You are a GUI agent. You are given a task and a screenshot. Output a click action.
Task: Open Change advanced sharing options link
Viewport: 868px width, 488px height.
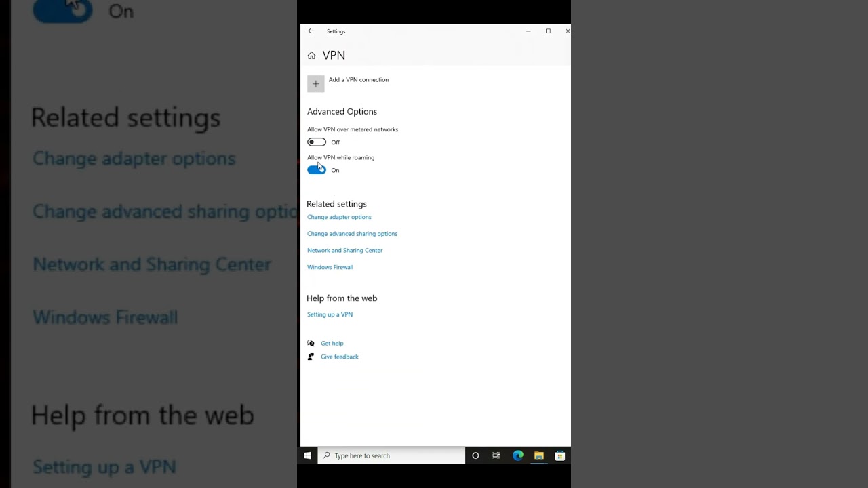click(352, 234)
